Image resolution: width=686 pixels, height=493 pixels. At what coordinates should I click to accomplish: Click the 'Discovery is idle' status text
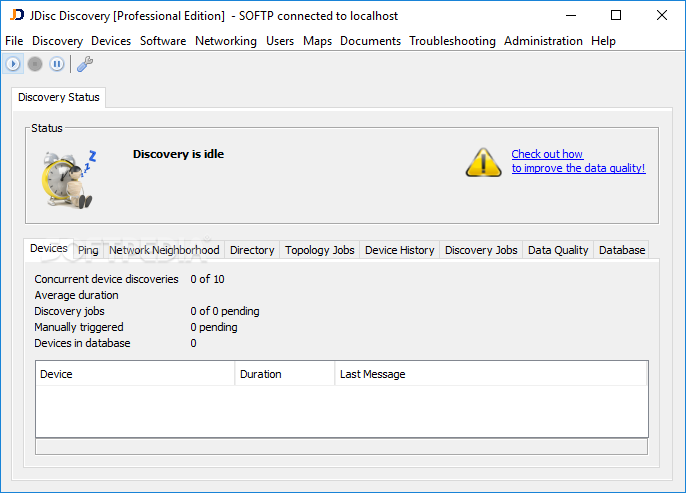(x=178, y=154)
